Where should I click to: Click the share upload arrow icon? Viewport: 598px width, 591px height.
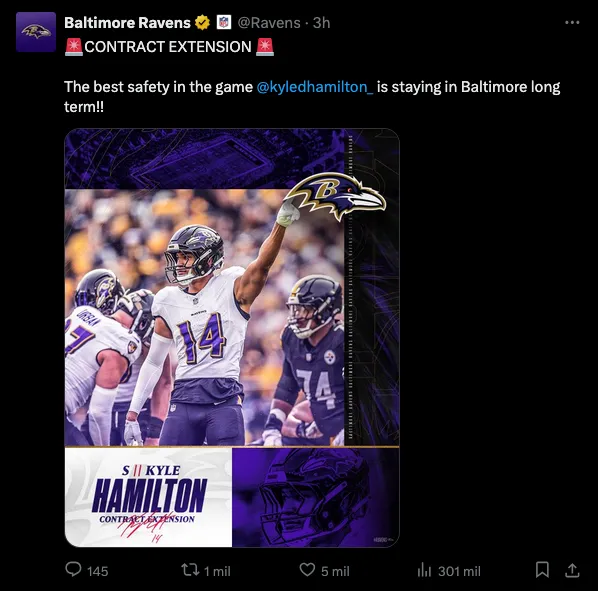(572, 570)
